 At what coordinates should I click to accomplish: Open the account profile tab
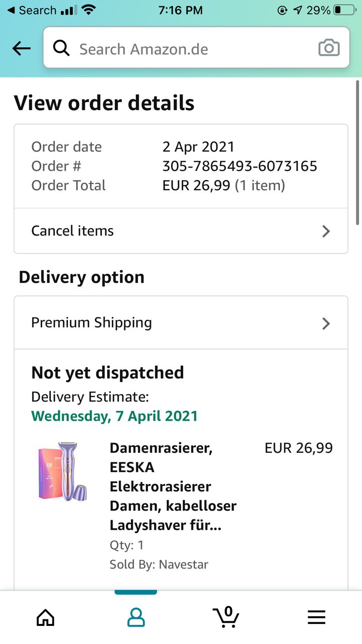135,617
